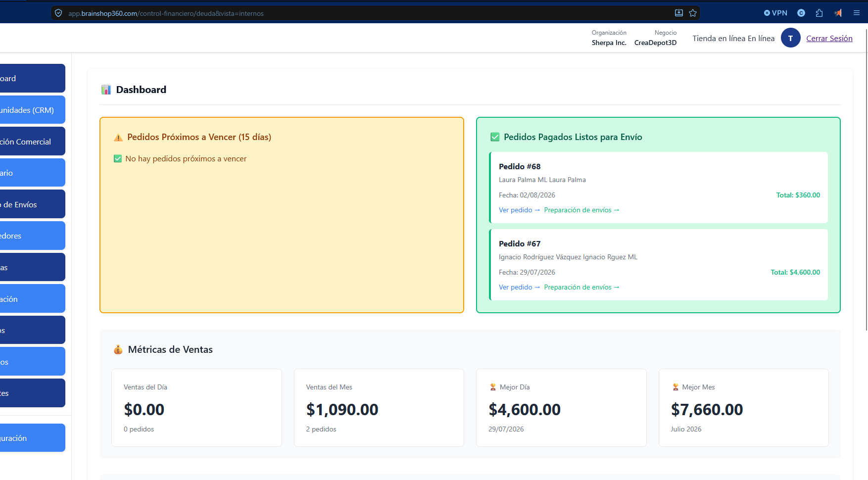Image resolution: width=868 pixels, height=480 pixels.
Task: Click the megaphone extension icon
Action: [838, 13]
